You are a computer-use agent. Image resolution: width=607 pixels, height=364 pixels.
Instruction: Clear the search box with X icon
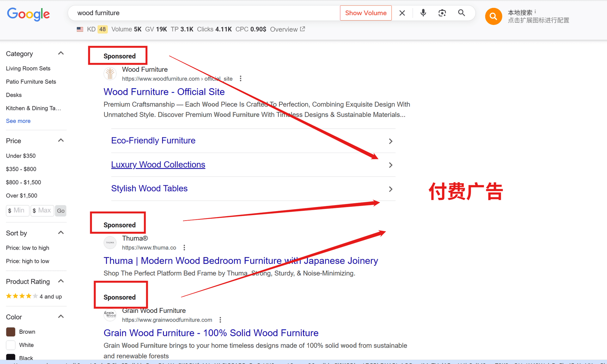pyautogui.click(x=402, y=13)
